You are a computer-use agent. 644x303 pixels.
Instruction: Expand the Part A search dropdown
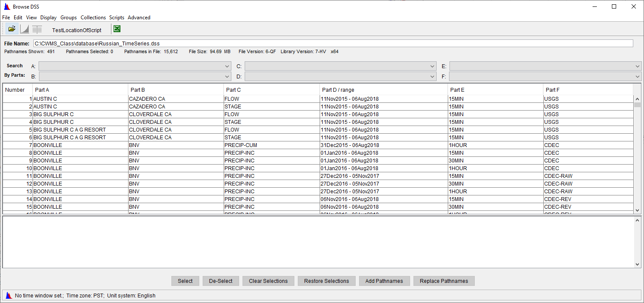227,66
